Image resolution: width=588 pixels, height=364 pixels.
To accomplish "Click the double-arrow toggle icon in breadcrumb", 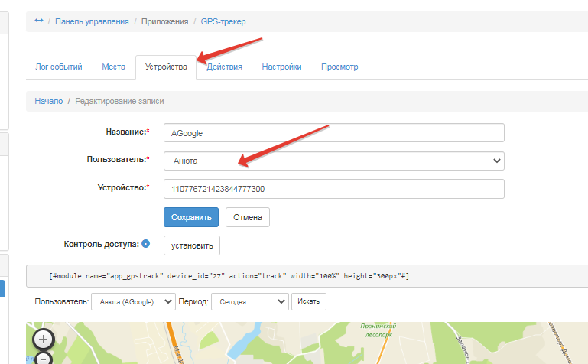I will [x=39, y=21].
